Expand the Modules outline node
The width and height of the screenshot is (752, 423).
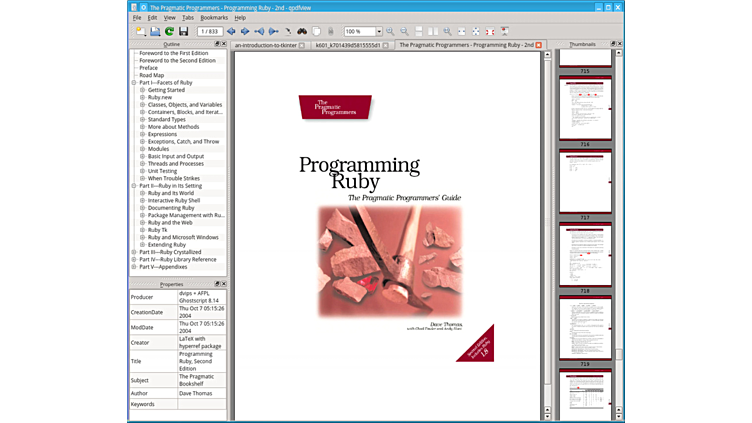(x=142, y=149)
